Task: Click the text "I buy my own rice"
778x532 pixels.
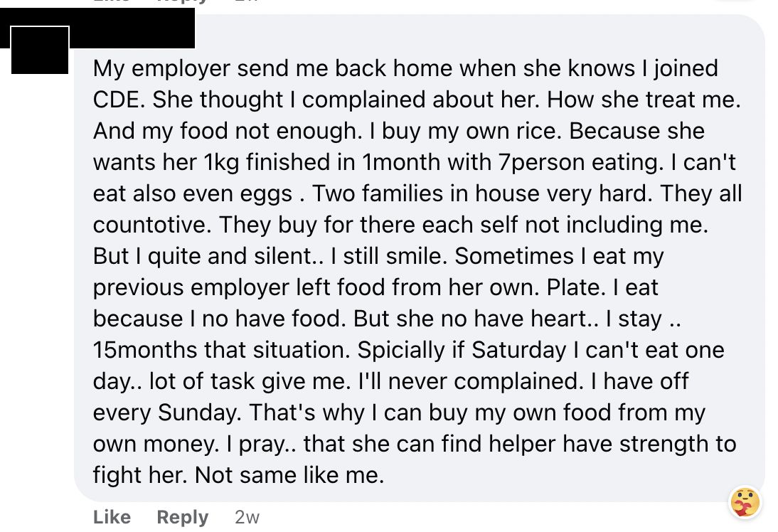Action: (x=465, y=131)
